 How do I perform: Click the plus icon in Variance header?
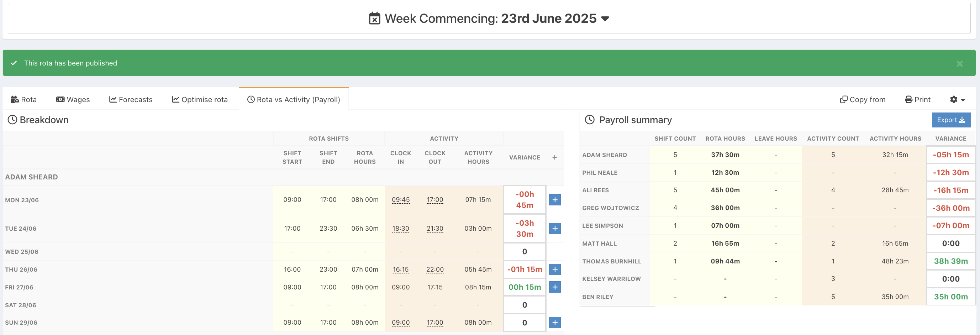coord(555,157)
